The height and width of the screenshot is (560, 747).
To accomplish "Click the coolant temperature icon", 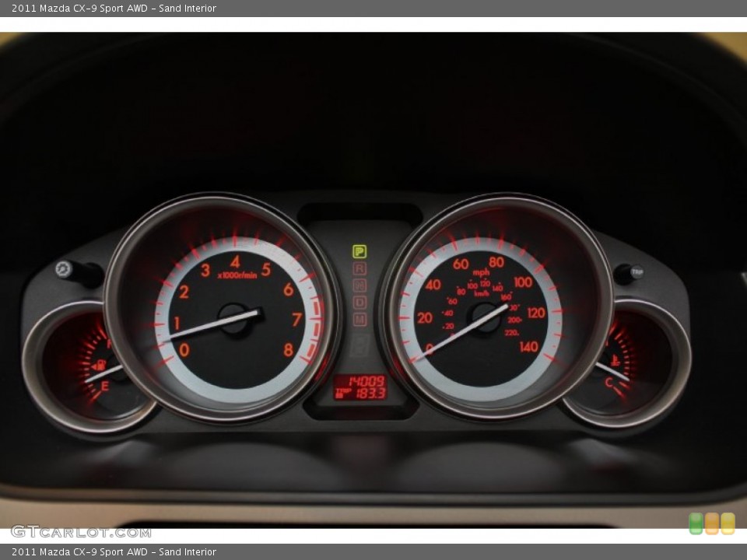I will pyautogui.click(x=615, y=360).
